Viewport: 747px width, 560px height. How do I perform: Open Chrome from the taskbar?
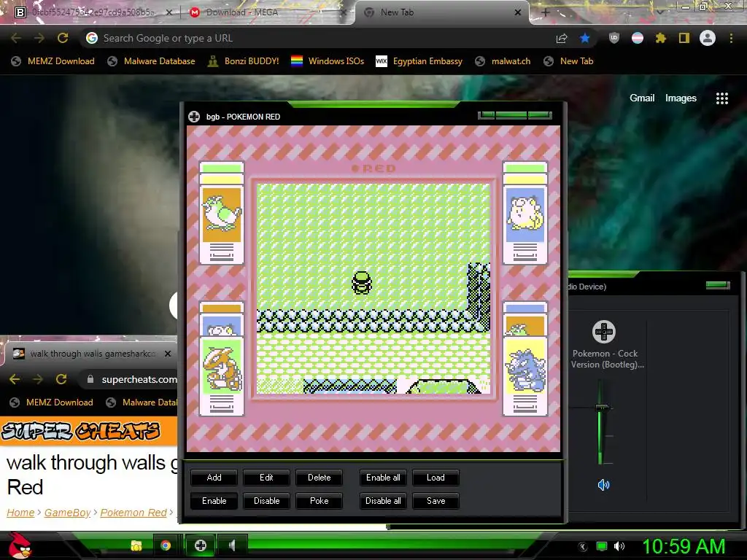pos(166,545)
